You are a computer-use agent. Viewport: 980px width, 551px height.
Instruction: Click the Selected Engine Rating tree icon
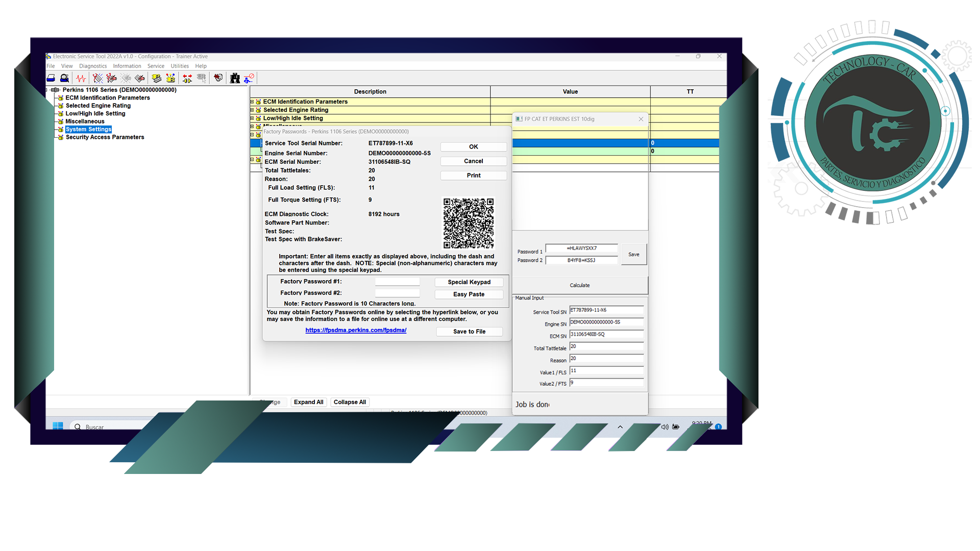click(61, 106)
